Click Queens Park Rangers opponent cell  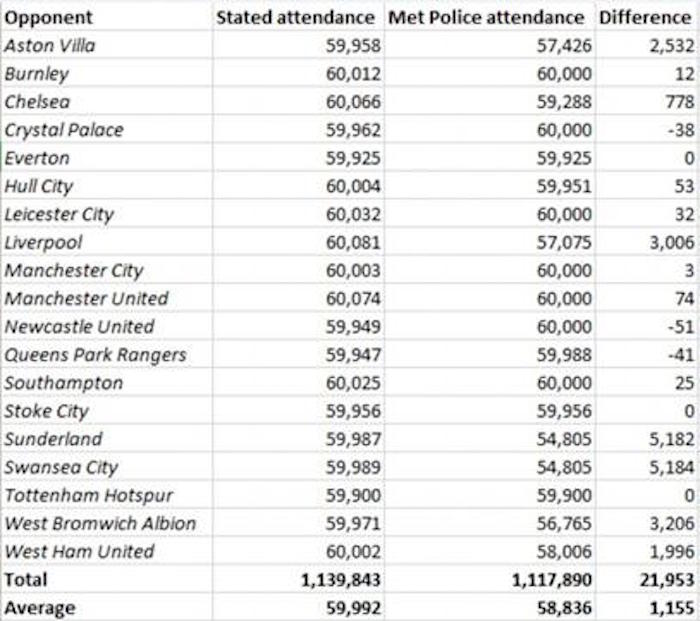95,354
